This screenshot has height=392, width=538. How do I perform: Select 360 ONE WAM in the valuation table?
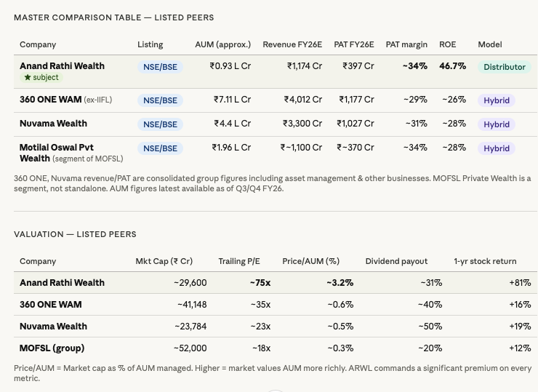tap(50, 305)
